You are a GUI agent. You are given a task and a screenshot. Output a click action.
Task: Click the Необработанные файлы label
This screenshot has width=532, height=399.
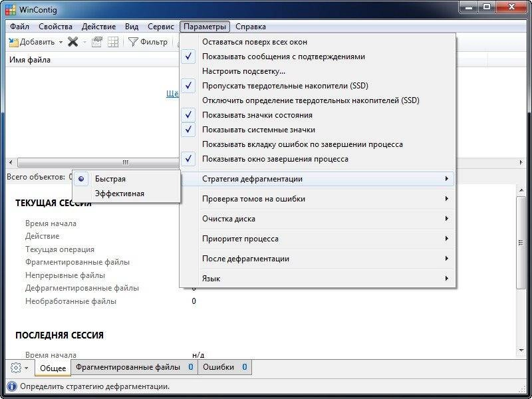point(70,301)
